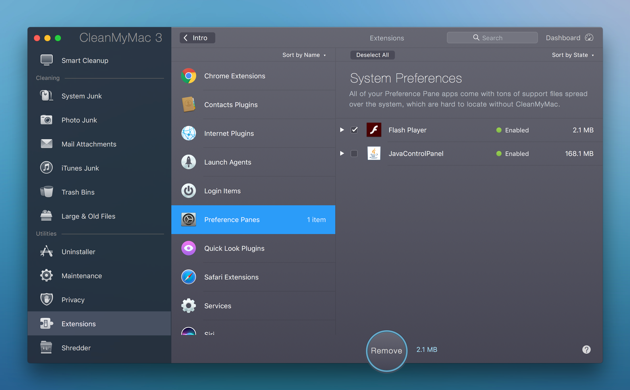Open the Dashboard link

569,38
